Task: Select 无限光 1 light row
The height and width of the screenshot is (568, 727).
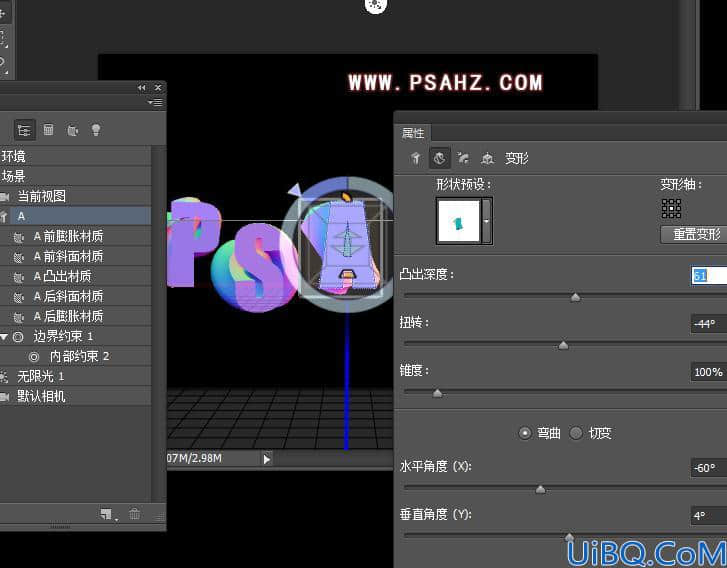Action: (75, 377)
